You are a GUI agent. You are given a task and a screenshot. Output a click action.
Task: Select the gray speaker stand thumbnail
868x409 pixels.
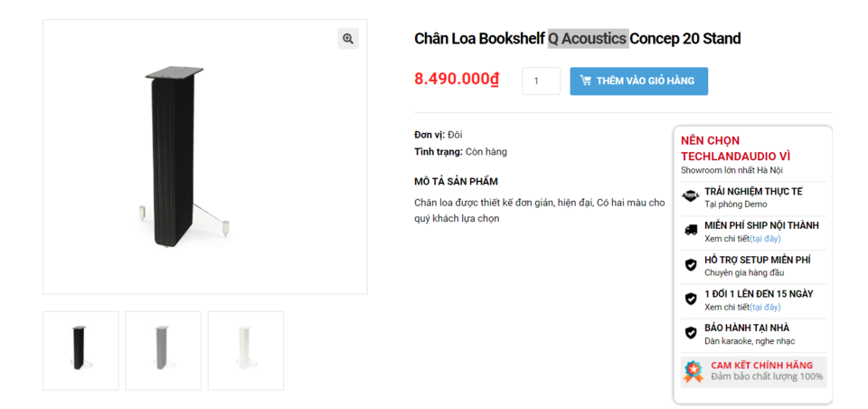(163, 350)
